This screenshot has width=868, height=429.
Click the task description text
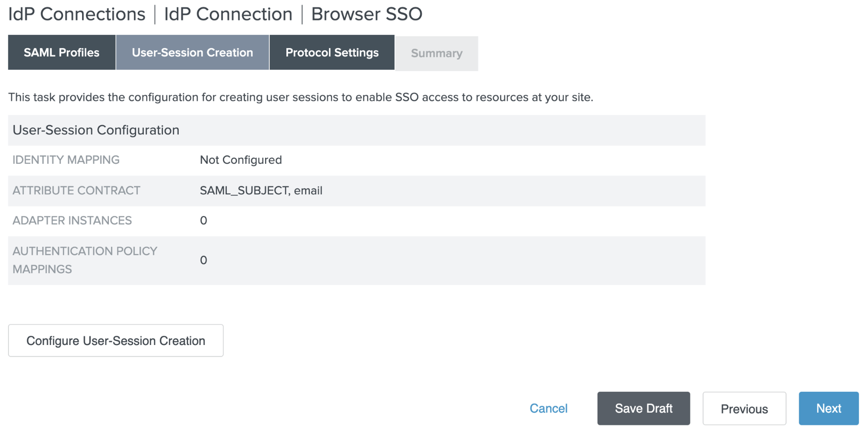(300, 97)
